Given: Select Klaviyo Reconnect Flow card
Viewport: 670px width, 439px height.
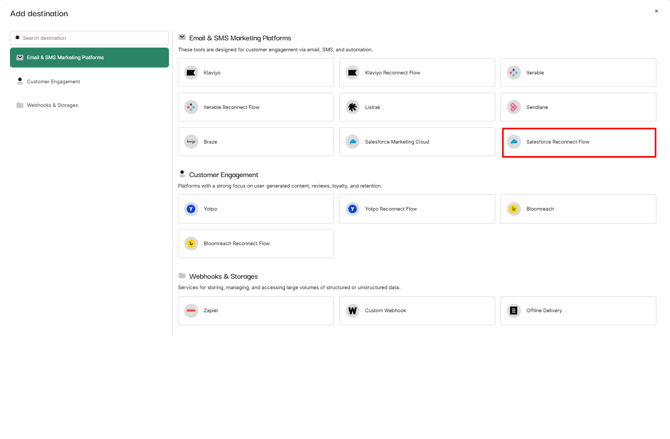Looking at the screenshot, I should click(x=417, y=73).
